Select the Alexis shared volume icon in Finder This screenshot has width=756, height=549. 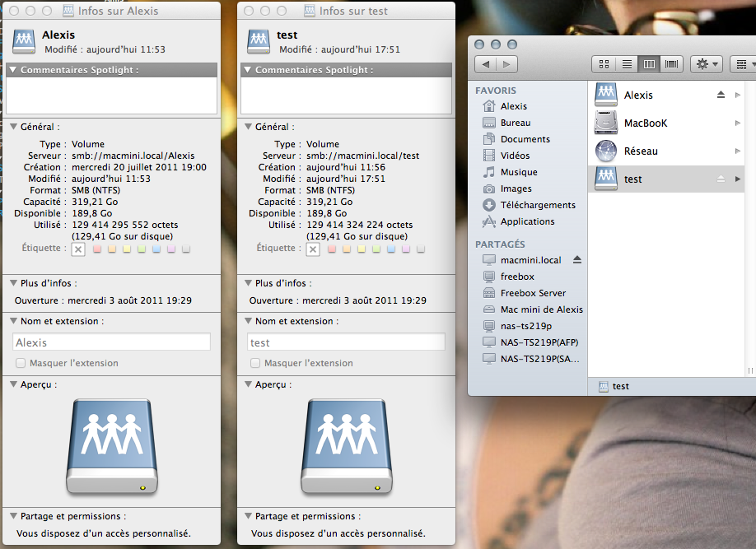606,95
